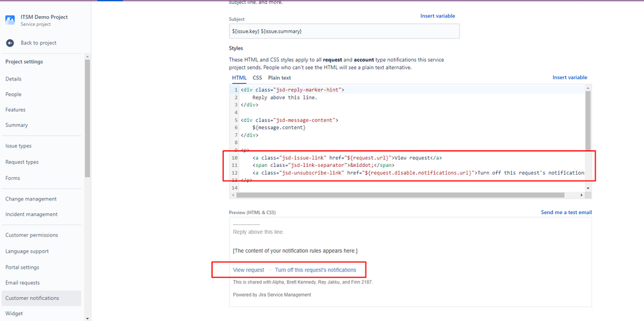The image size is (644, 321).
Task: Switch to the Plain text tab
Action: point(279,77)
